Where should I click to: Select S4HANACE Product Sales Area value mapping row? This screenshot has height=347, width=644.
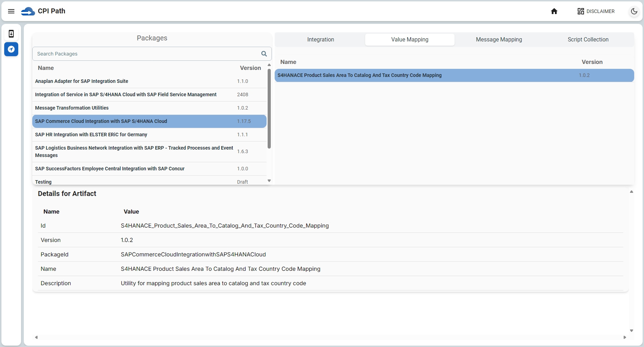454,75
